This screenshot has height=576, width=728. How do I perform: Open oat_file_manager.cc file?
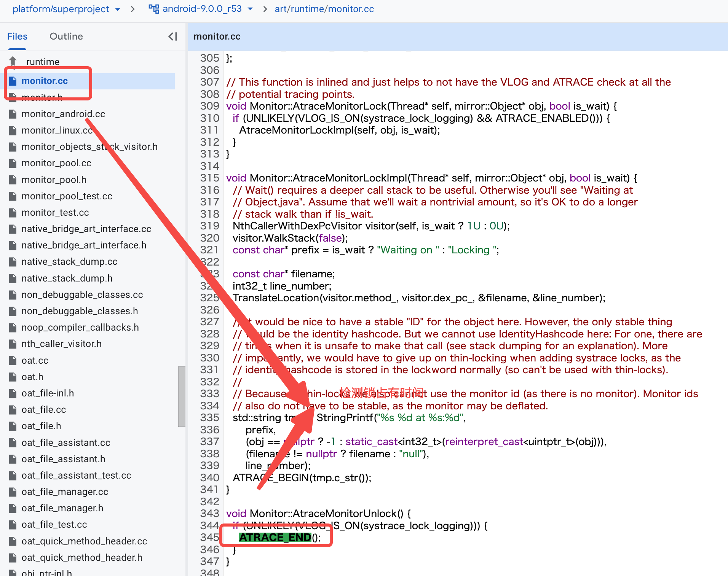click(x=65, y=492)
